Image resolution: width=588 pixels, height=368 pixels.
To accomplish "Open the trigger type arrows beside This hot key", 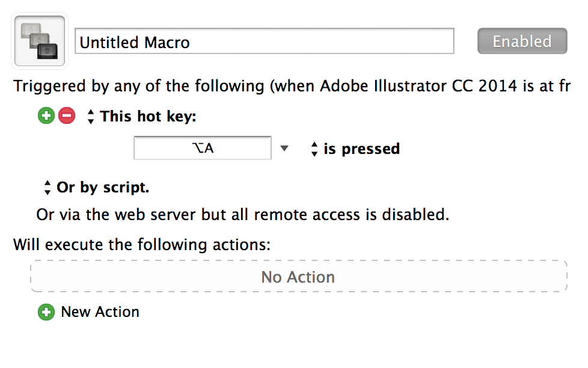I will 90,116.
